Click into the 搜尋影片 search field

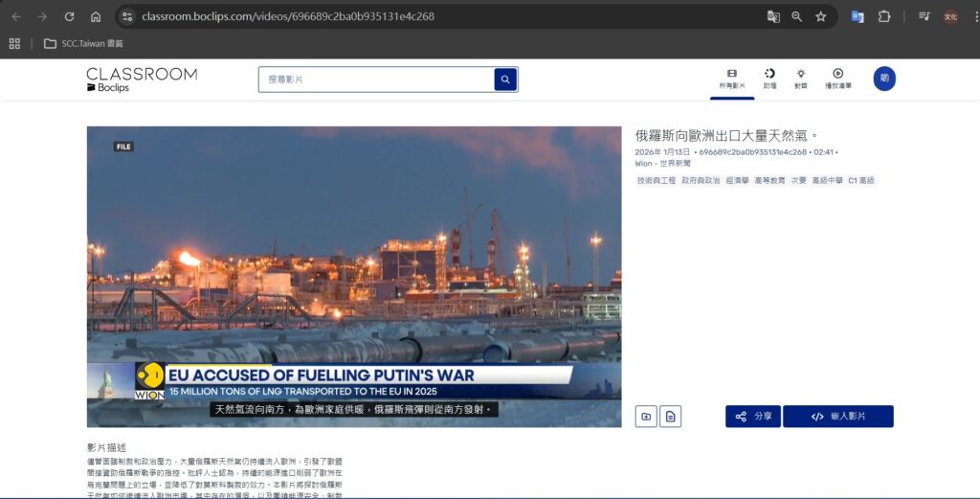[375, 79]
